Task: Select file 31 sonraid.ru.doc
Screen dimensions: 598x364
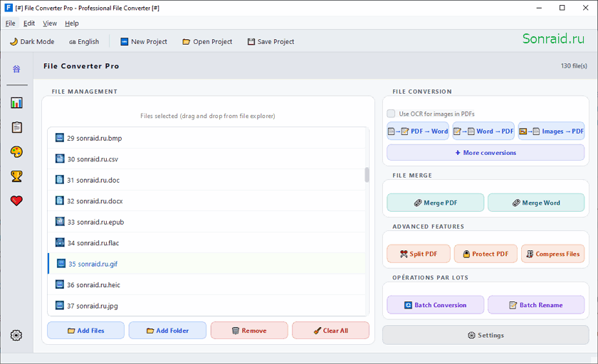Action: point(206,180)
